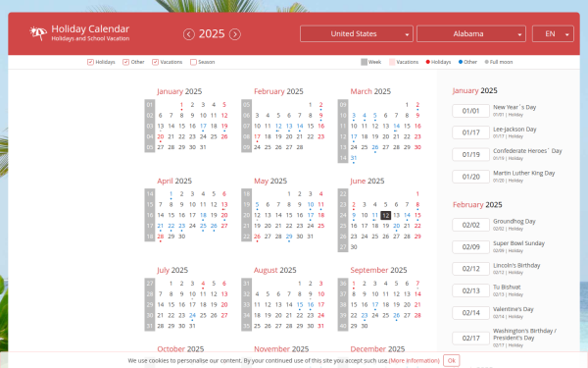Select June 19 in the calendar
The width and height of the screenshot is (588, 368).
(x=385, y=226)
